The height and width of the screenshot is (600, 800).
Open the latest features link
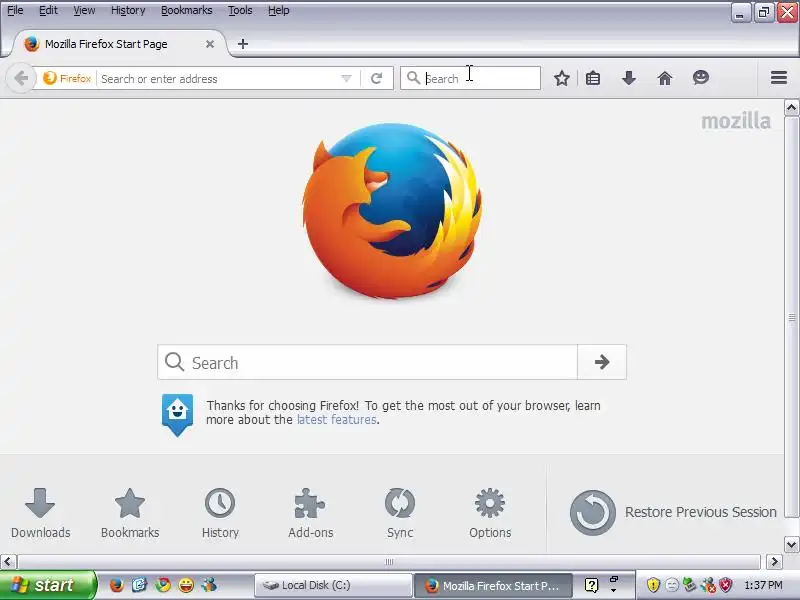click(337, 420)
